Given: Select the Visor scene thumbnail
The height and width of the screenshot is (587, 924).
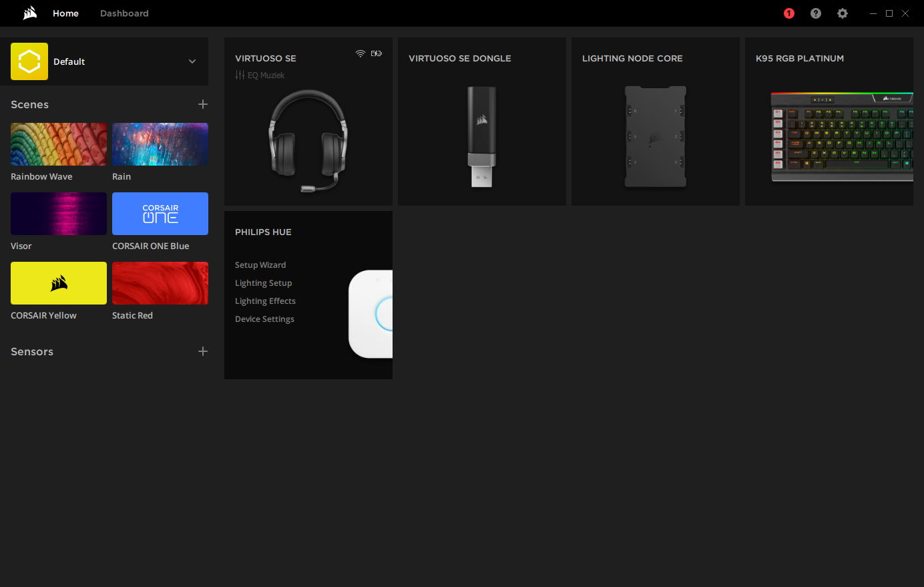Looking at the screenshot, I should (x=59, y=214).
